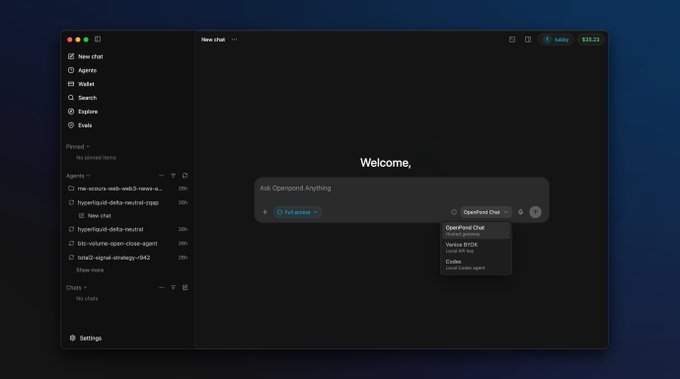This screenshot has width=680, height=379.
Task: Click the btc-volume-open-close-agent sync icon
Action: [71, 243]
